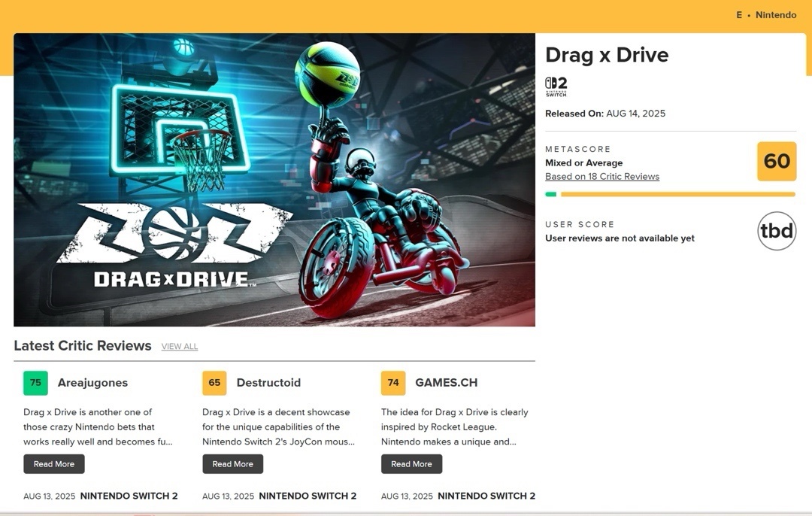Click the Nintendo Switch 2 platform icon

point(556,87)
